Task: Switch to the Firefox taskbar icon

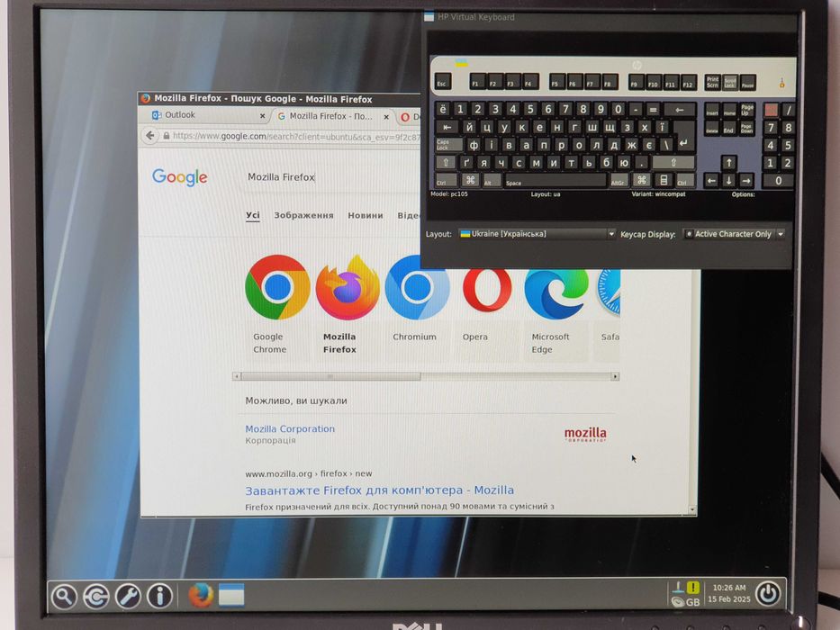Action: tap(201, 595)
